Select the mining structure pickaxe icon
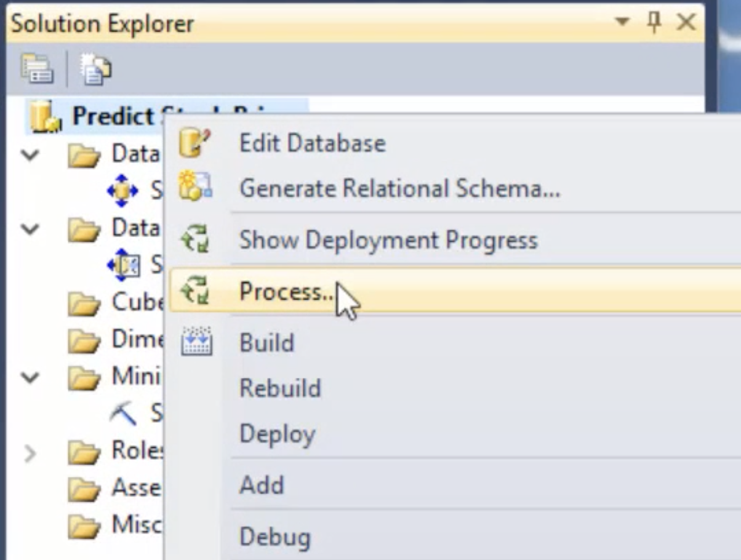Viewport: 741px width, 560px height. tap(123, 414)
